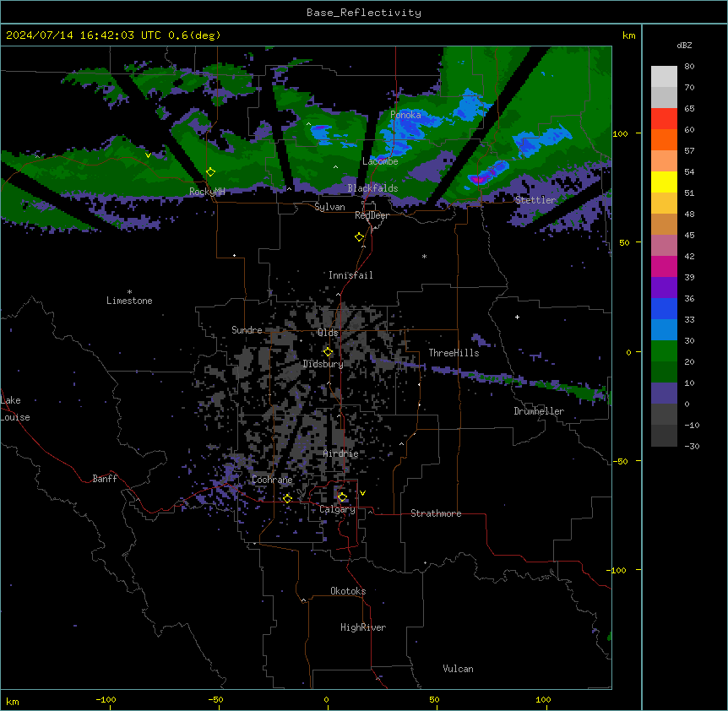The height and width of the screenshot is (711, 728).
Task: Click the Drumheller label
Action: click(x=539, y=411)
